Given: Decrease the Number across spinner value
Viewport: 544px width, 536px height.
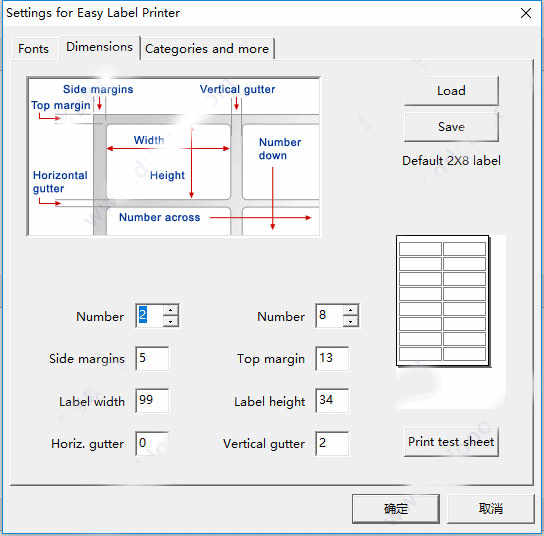Looking at the screenshot, I should (170, 321).
